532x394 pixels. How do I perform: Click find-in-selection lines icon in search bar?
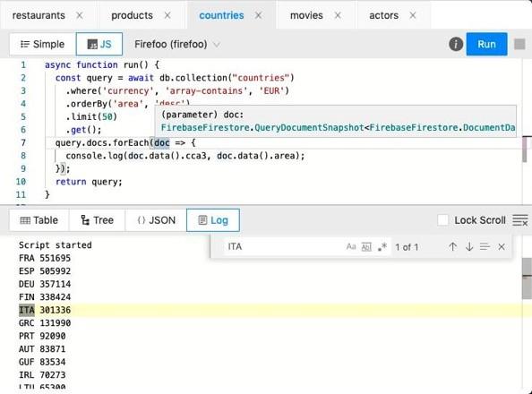[x=485, y=247]
